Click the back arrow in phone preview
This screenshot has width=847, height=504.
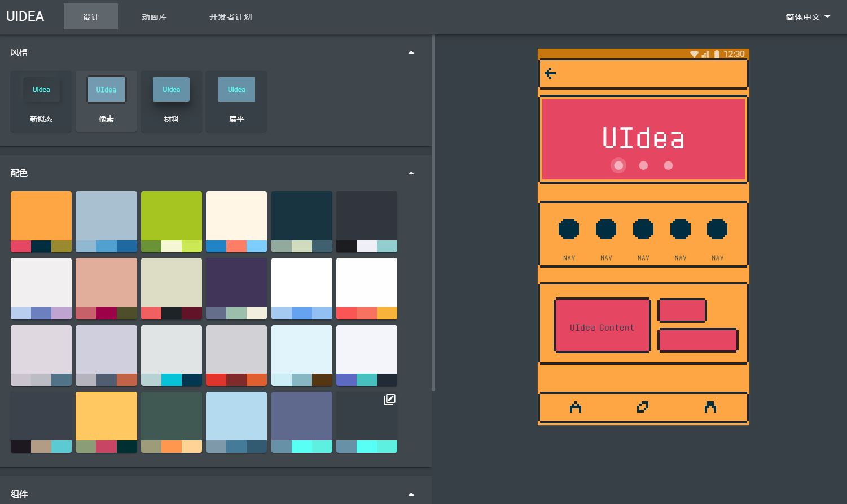pos(550,73)
